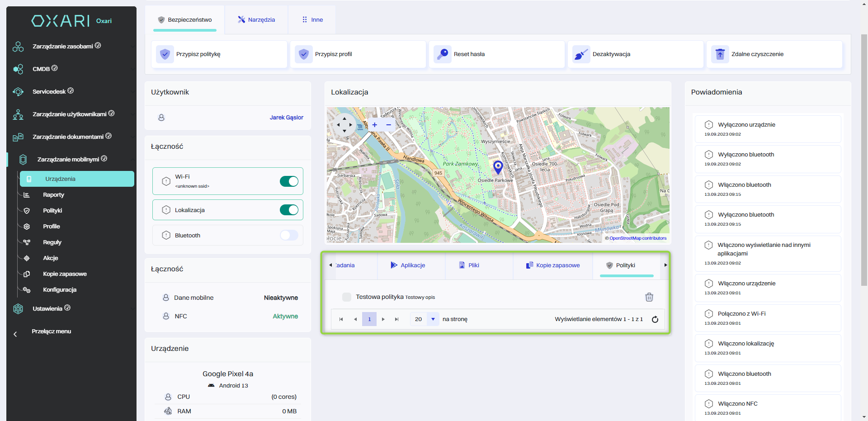Viewport: 868px width, 421px height.
Task: Disable the Lokalizacja toggle switch
Action: [289, 210]
